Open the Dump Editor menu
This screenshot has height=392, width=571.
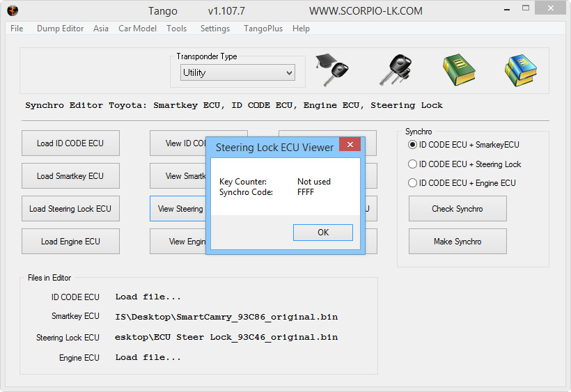click(60, 29)
